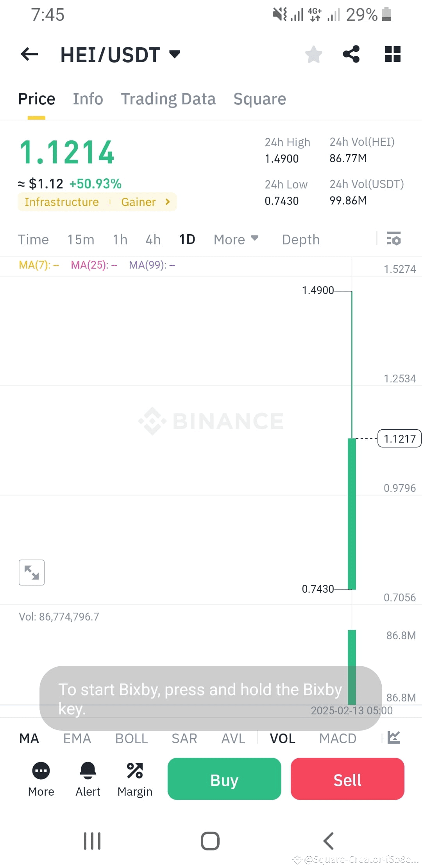
Task: Open the Square tab
Action: click(259, 99)
